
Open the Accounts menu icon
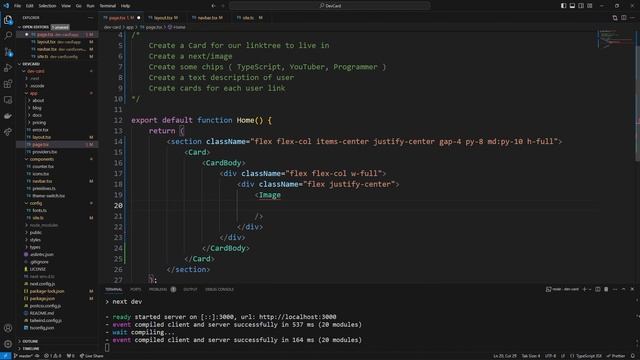point(8,328)
